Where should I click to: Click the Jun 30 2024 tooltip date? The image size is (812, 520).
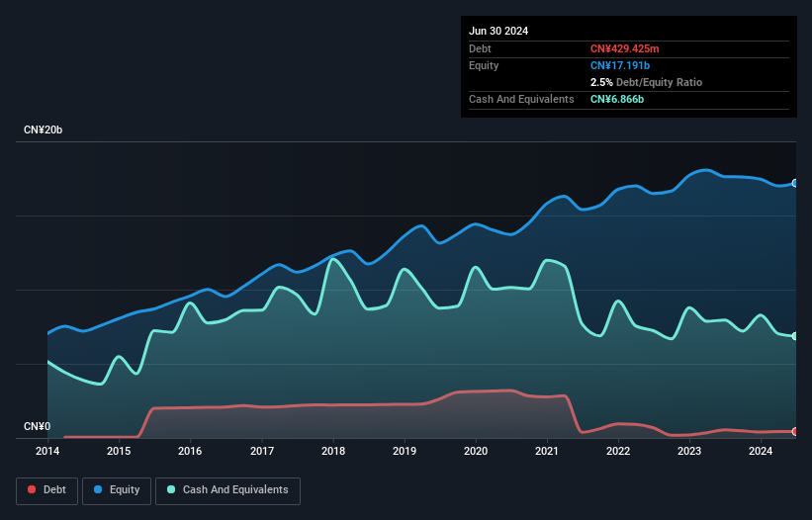point(498,31)
